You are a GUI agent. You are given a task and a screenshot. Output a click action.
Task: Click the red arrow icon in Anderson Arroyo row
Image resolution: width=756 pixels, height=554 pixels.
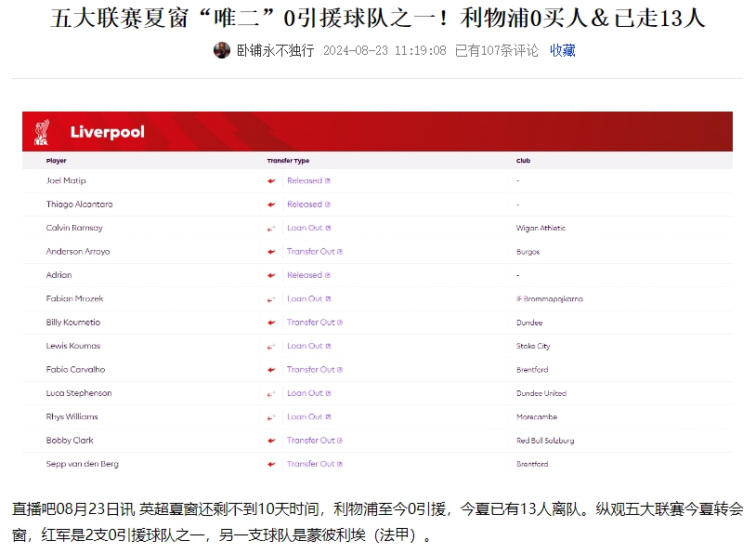[271, 252]
